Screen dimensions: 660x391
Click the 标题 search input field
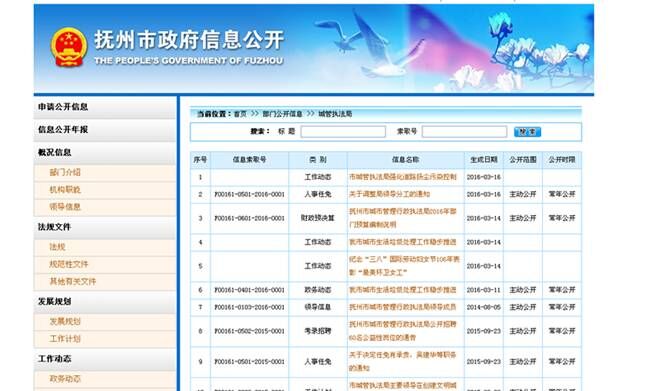point(343,132)
